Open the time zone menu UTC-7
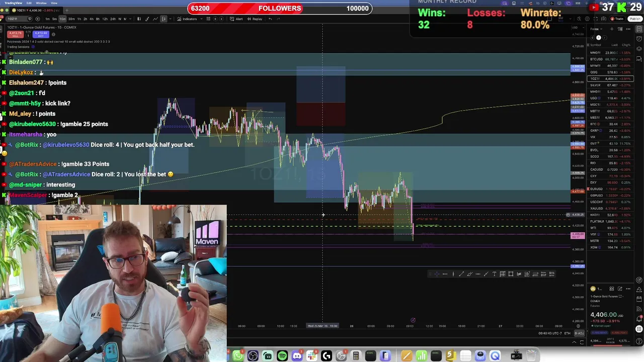The height and width of the screenshot is (362, 644). [x=550, y=333]
